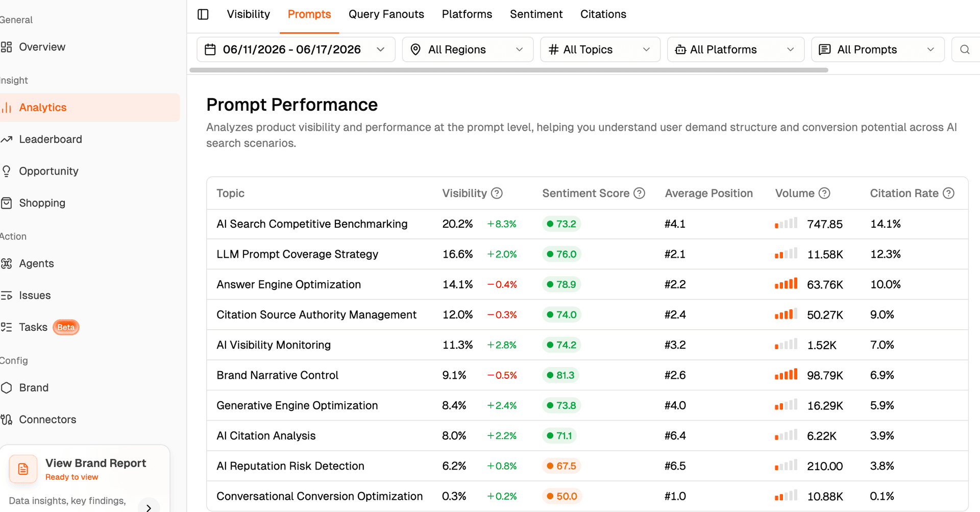Viewport: 980px width, 512px height.
Task: Click the Agents sidebar icon
Action: [6, 263]
